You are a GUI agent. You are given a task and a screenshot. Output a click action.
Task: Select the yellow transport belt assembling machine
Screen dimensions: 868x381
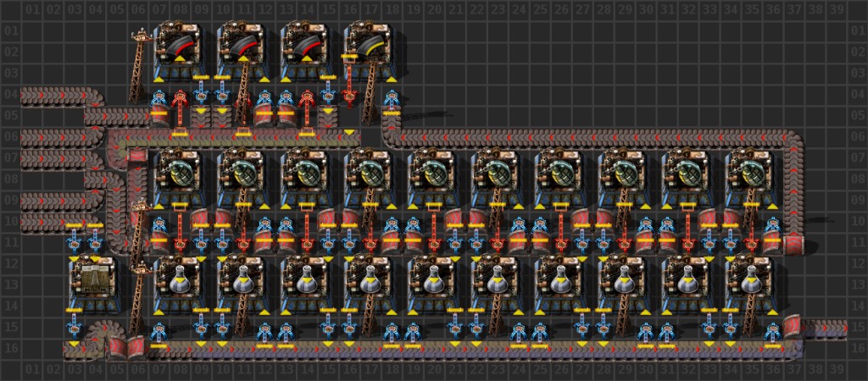(x=370, y=52)
